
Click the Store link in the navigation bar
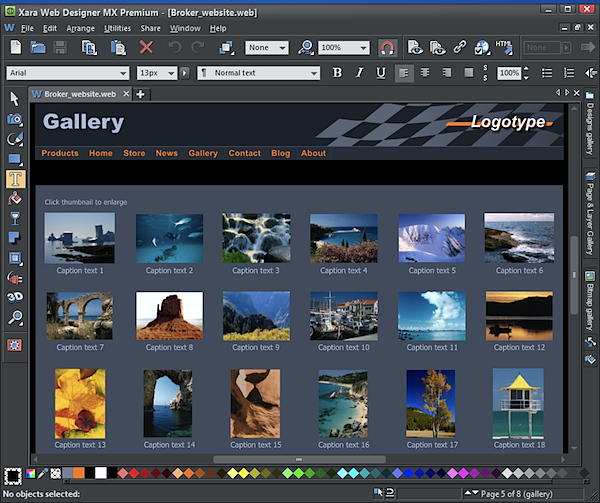[133, 153]
